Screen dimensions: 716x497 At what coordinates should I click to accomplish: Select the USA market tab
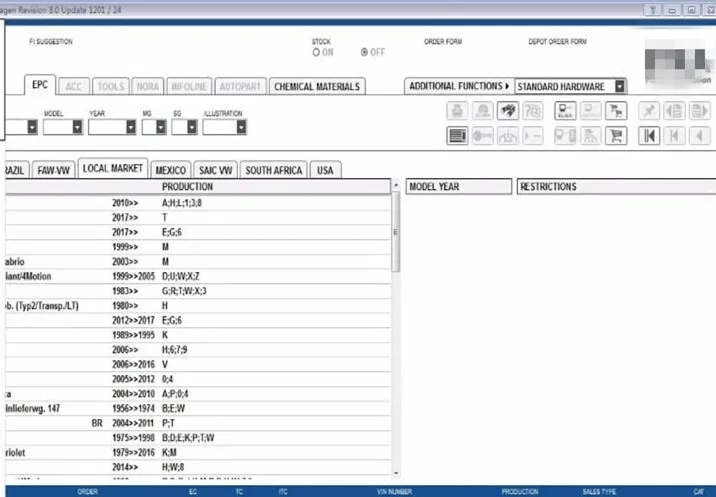pos(325,170)
